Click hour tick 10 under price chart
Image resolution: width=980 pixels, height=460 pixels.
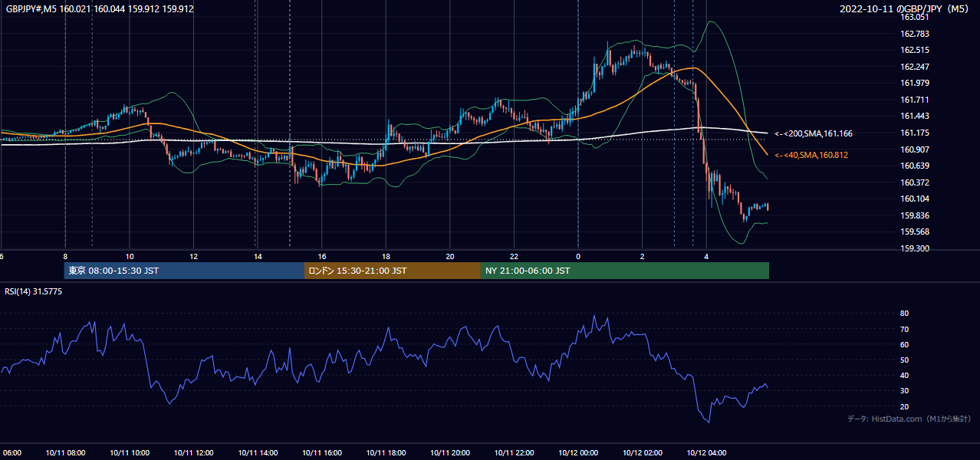[x=130, y=257]
